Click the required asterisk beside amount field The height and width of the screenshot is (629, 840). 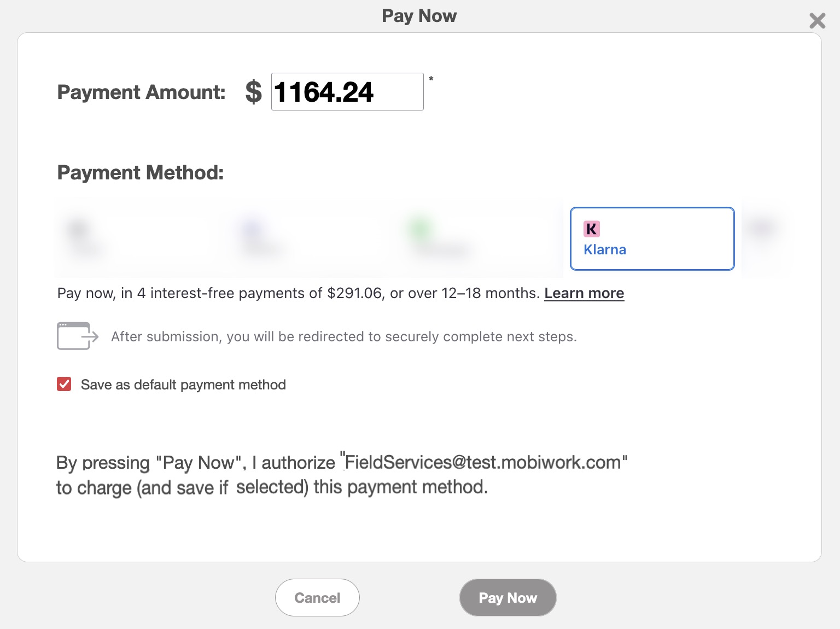(431, 79)
